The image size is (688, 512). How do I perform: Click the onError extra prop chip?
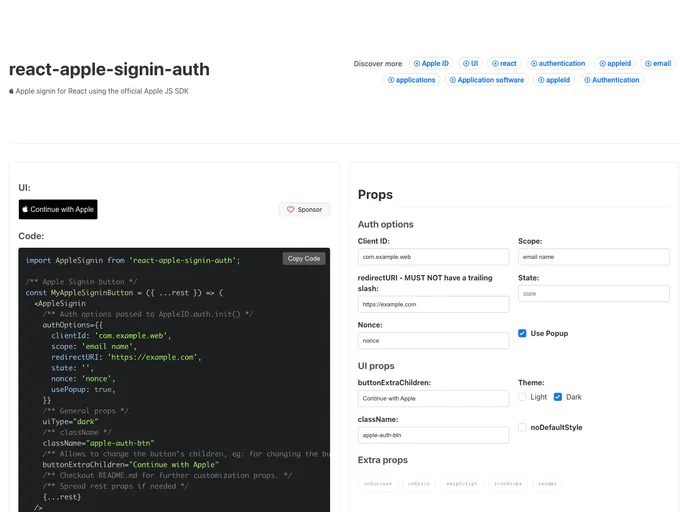(x=419, y=483)
